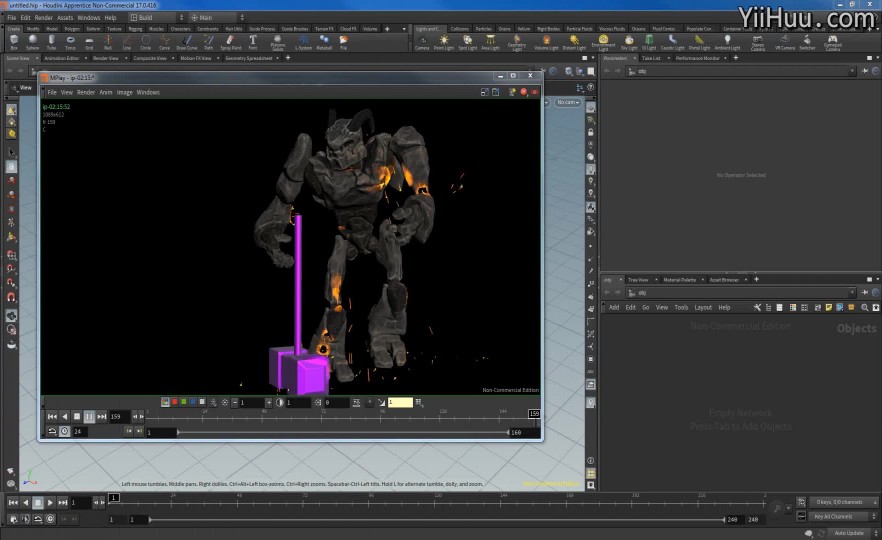Add a Sky Light
The height and width of the screenshot is (540, 882).
629,42
